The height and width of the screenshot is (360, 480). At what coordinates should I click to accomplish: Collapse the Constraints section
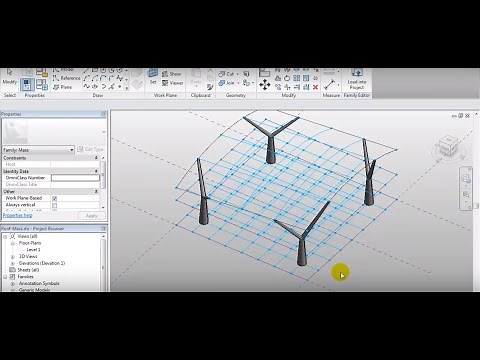coord(96,158)
